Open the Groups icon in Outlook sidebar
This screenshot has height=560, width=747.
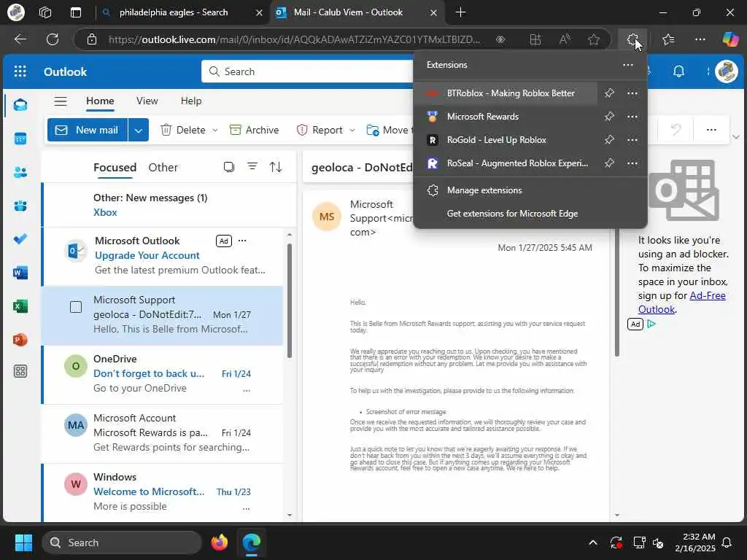coord(20,206)
